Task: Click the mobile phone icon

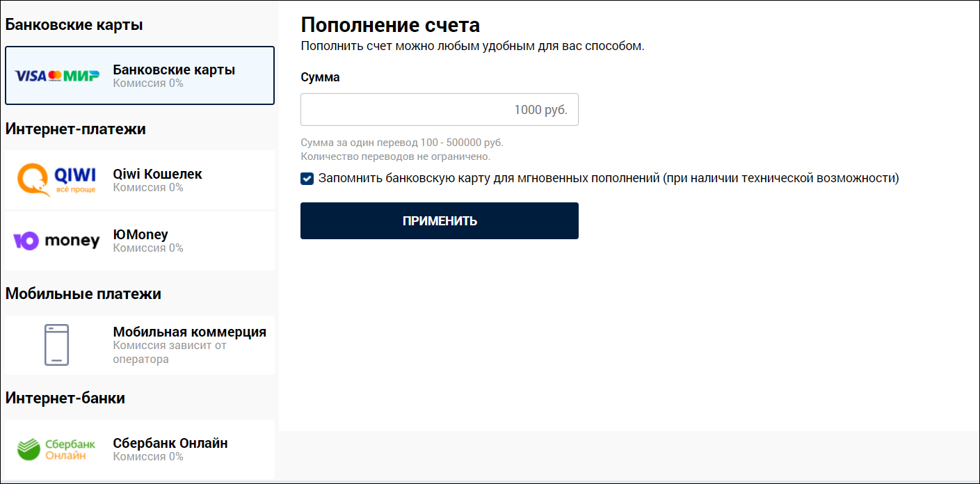Action: pyautogui.click(x=56, y=345)
